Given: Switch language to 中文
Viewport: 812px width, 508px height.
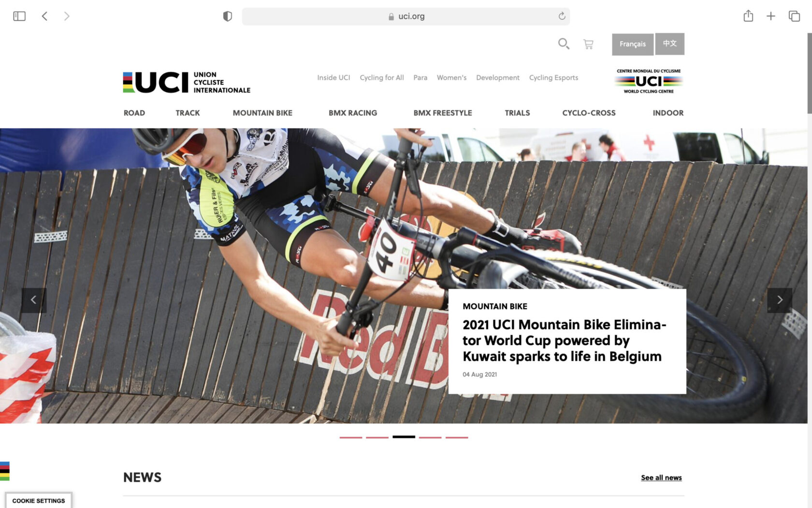Looking at the screenshot, I should pyautogui.click(x=670, y=44).
